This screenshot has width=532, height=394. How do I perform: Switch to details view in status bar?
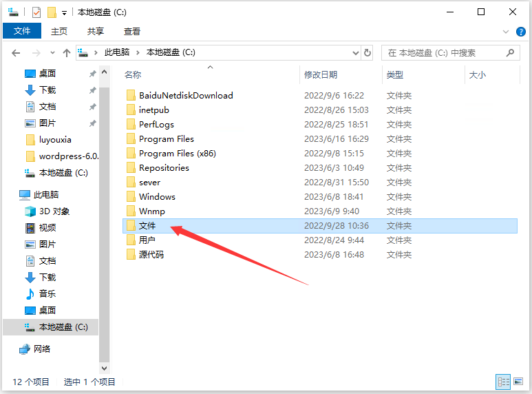[503, 382]
